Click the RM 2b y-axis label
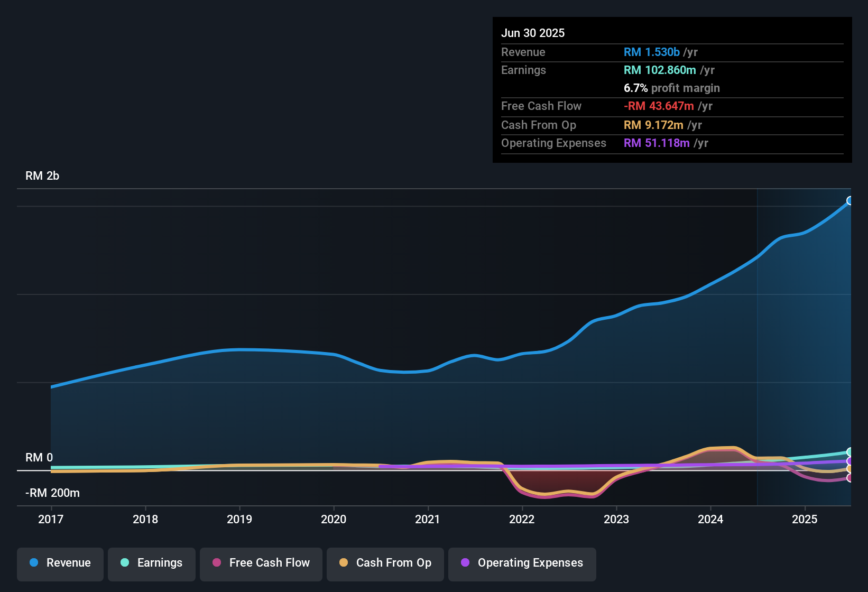868x592 pixels. [42, 176]
